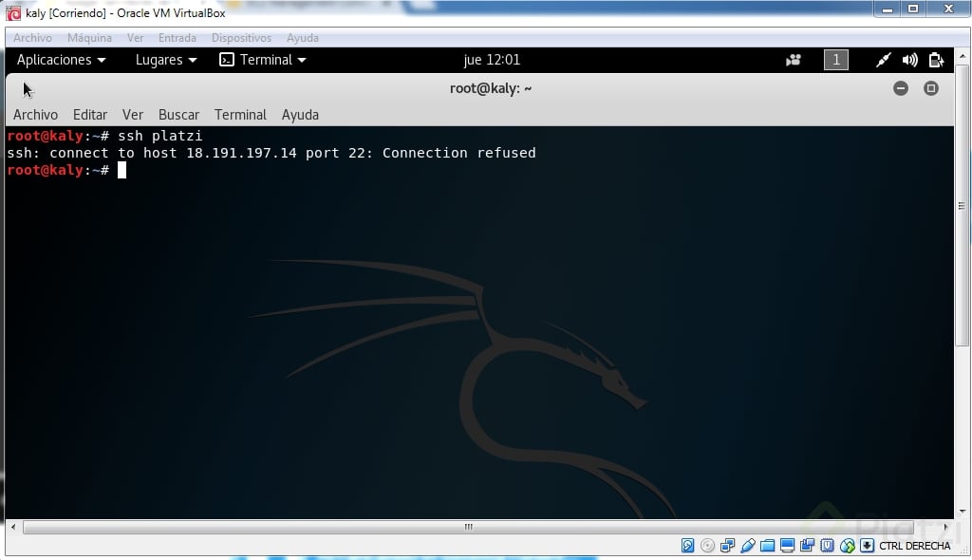This screenshot has height=560, width=972.
Task: Click the shared folders status icon
Action: coord(767,546)
